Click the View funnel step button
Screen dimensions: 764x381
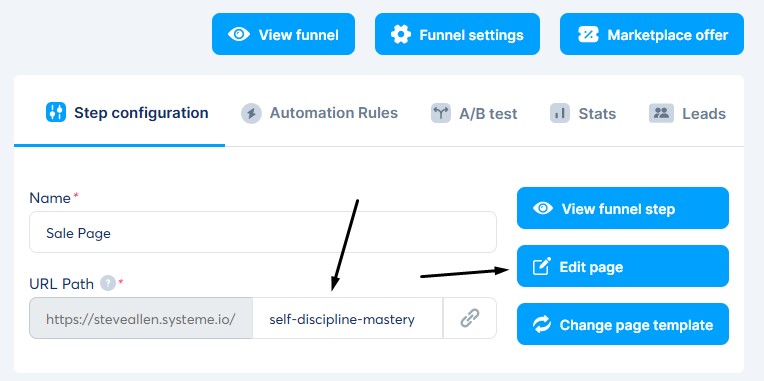click(623, 208)
